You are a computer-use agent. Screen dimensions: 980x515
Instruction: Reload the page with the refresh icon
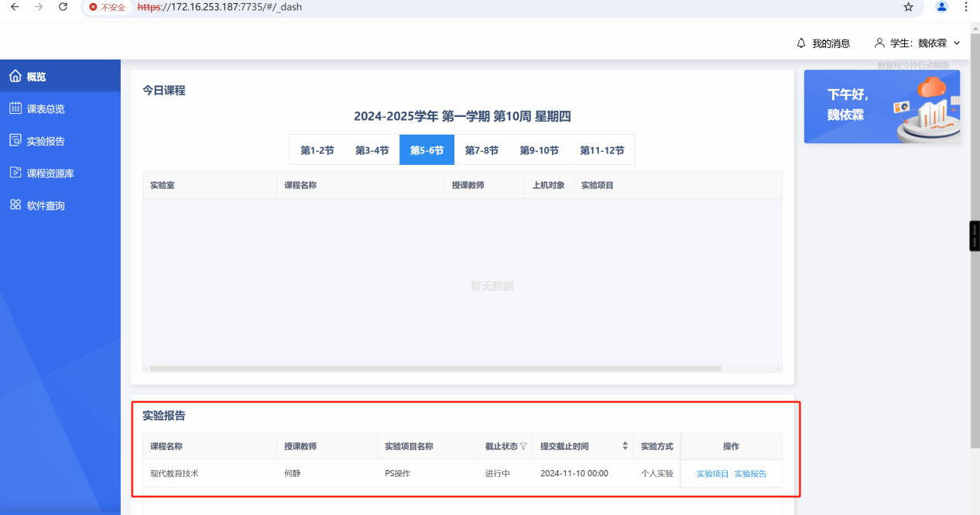pos(63,7)
